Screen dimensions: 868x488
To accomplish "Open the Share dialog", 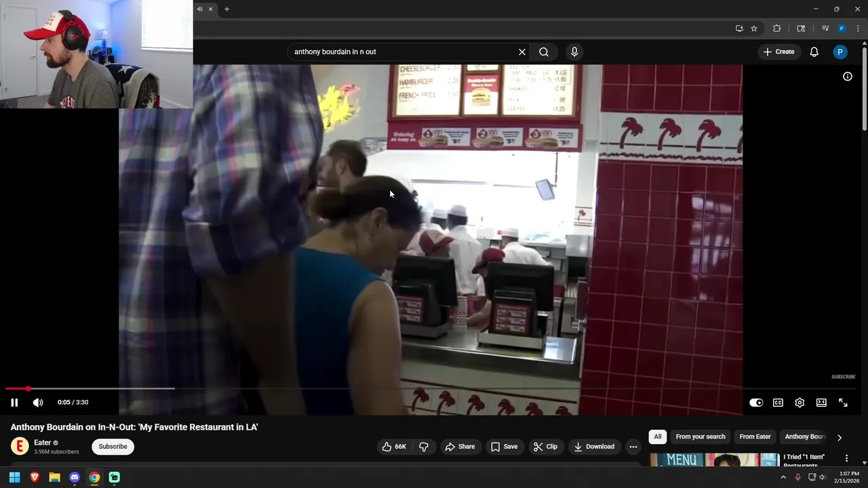I will tap(460, 447).
